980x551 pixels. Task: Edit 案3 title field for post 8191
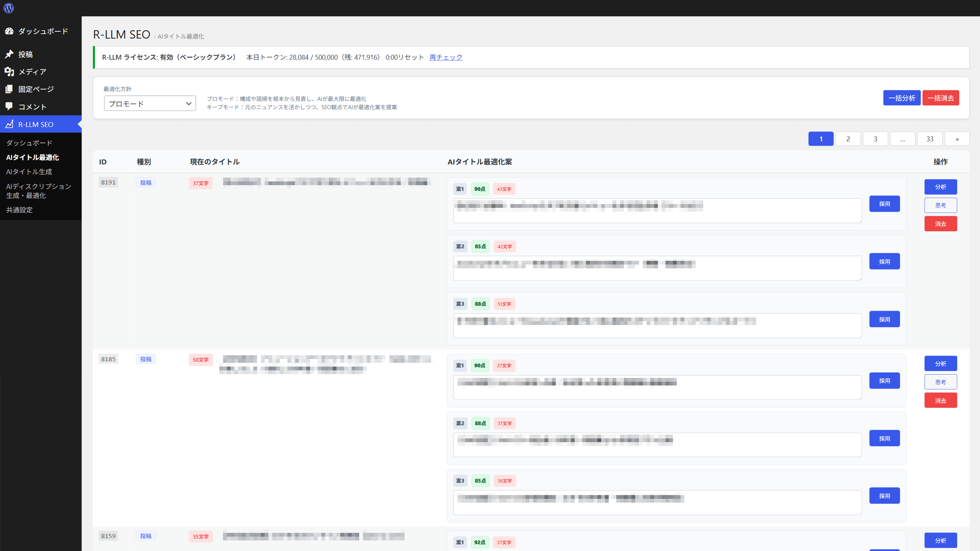pos(657,325)
